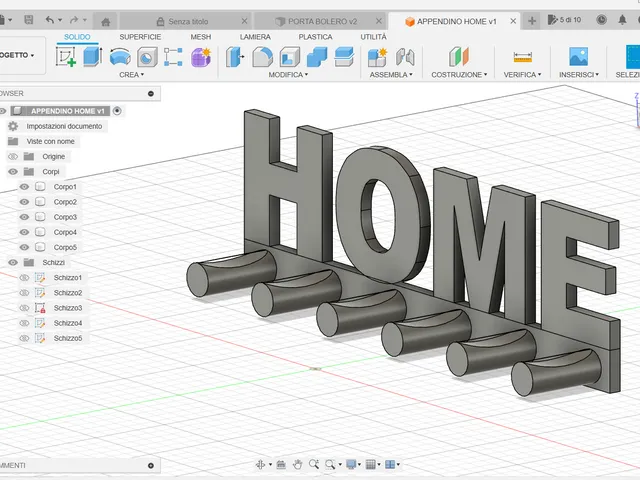Expand the CREA dropdown menu
640x480 pixels.
[x=131, y=75]
